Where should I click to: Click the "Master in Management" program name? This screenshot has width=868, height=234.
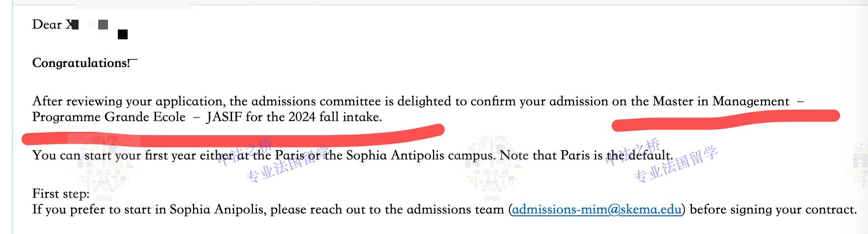(x=721, y=102)
